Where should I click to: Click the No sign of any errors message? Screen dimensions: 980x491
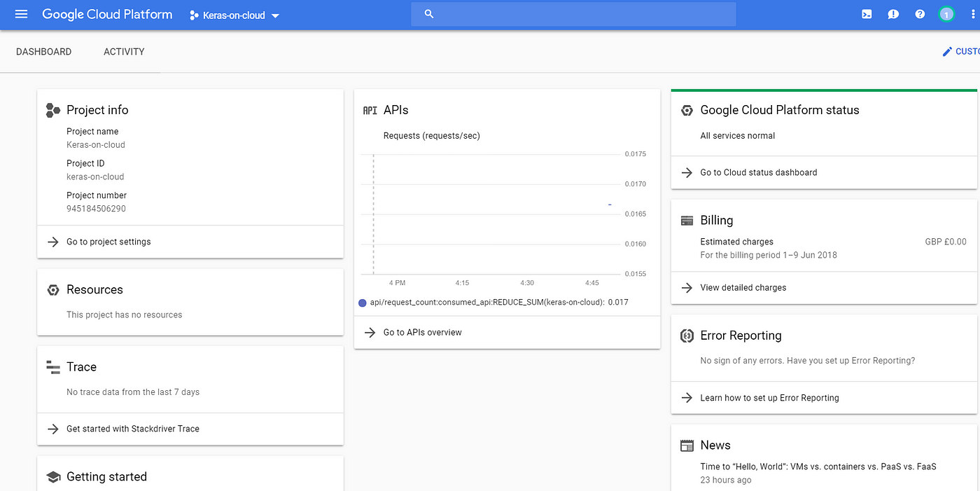(808, 361)
